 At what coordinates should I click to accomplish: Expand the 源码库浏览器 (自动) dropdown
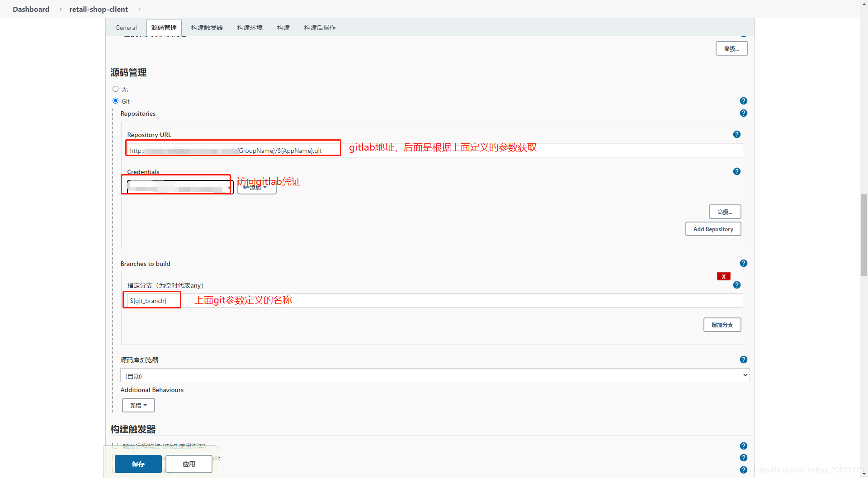tap(434, 375)
